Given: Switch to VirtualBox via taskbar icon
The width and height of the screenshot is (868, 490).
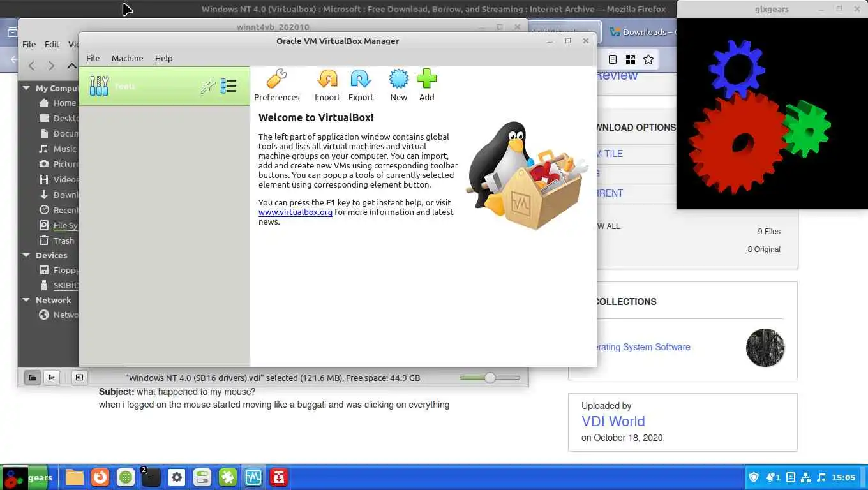Looking at the screenshot, I should coord(253,477).
